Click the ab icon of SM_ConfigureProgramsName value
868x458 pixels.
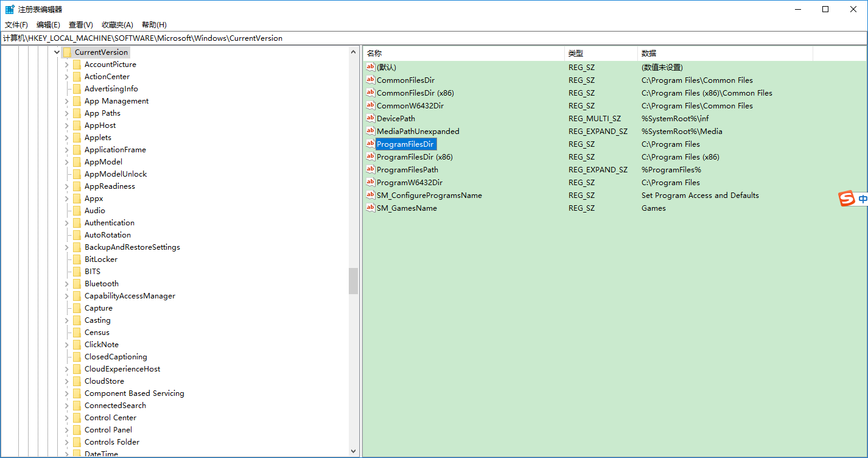pos(370,195)
